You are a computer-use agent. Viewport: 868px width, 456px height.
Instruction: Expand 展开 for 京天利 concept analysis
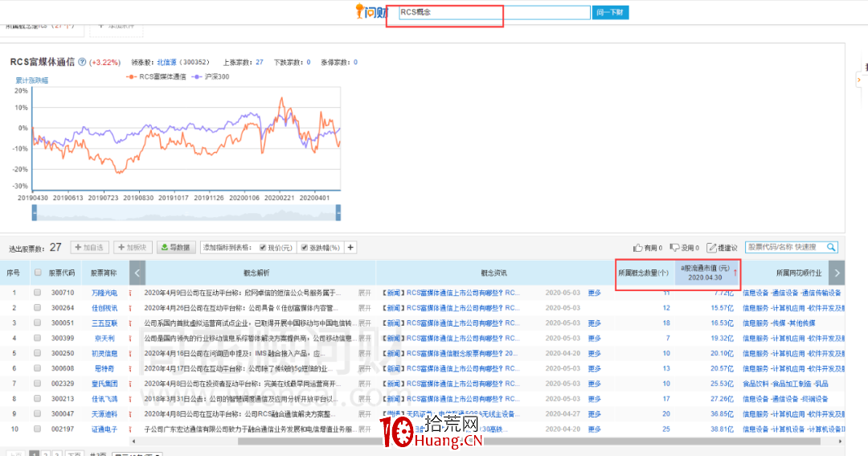coord(364,338)
